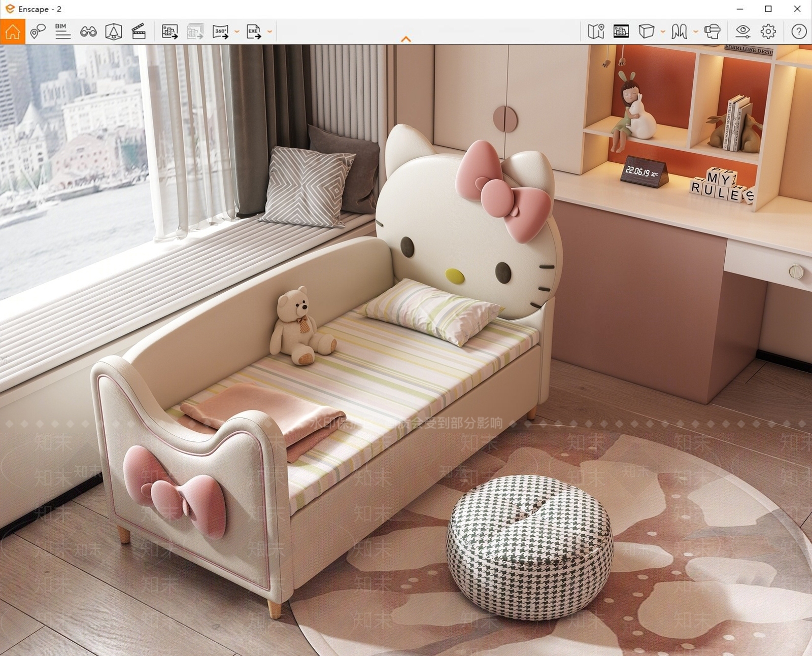Open the View Management binoculars icon
The width and height of the screenshot is (812, 656).
[x=88, y=32]
